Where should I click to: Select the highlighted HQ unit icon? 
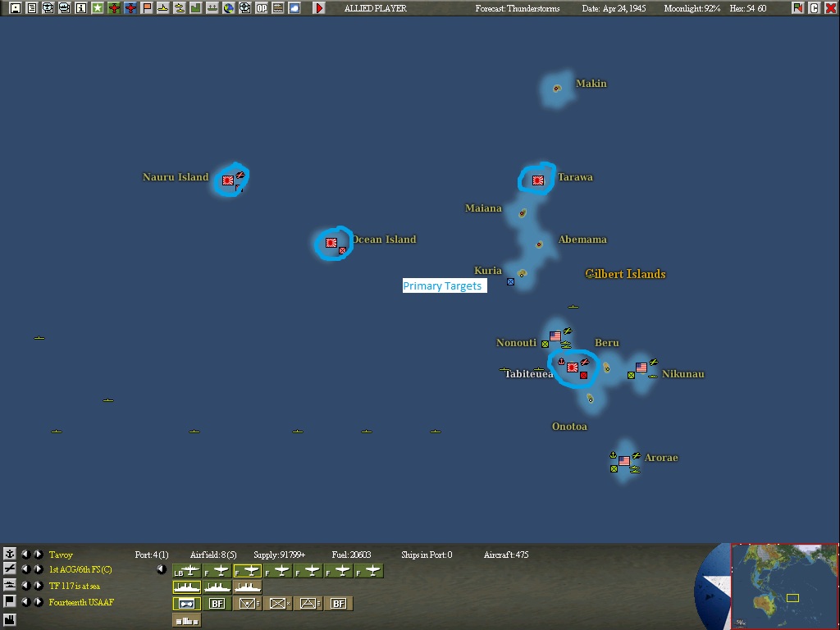click(186, 604)
